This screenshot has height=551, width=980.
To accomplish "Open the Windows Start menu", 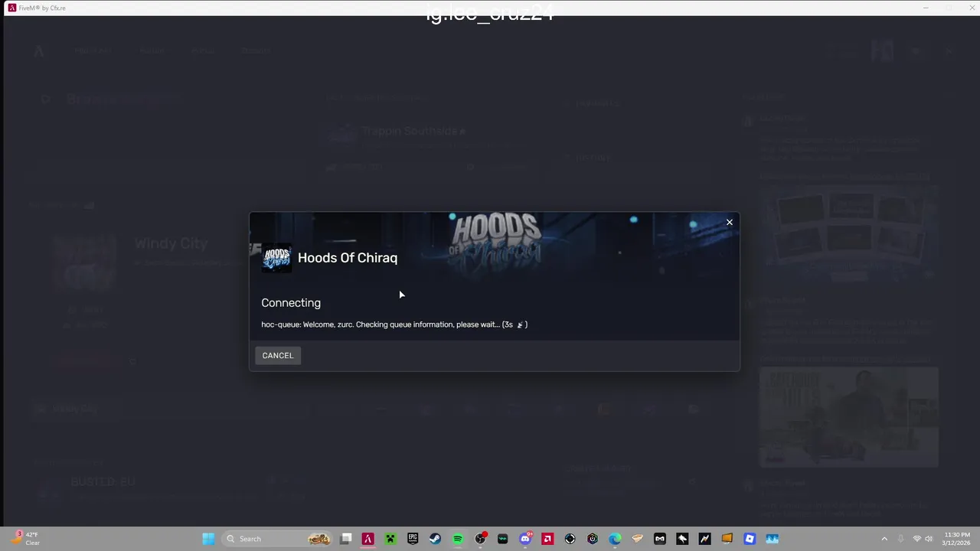I will click(x=208, y=539).
